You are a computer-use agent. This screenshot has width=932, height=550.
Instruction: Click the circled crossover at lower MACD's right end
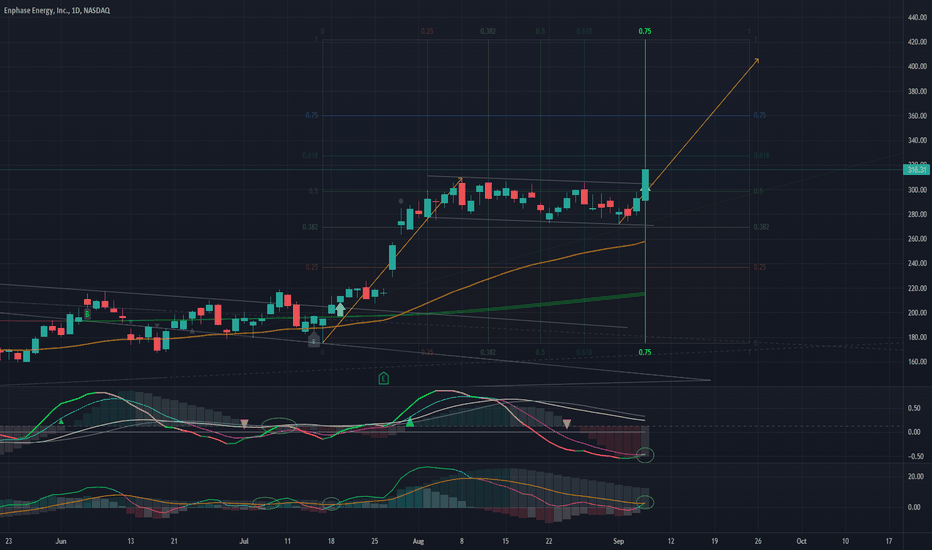645,502
